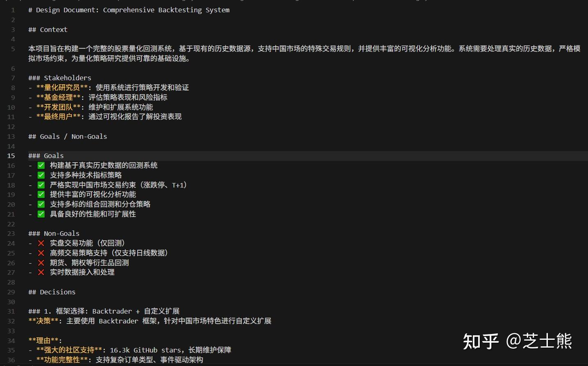The image size is (588, 366).
Task: Click the checkmark beside 具备良好的性能和可扩展性
Action: (41, 214)
